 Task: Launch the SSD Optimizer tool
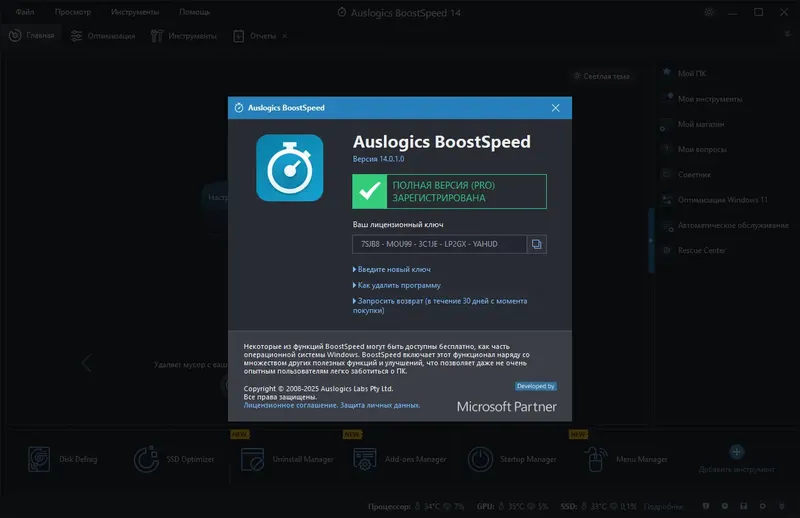(173, 459)
